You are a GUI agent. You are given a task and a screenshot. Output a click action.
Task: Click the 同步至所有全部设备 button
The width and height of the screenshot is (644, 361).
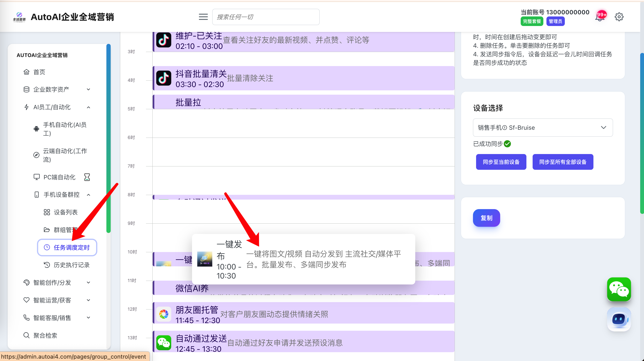pos(562,162)
